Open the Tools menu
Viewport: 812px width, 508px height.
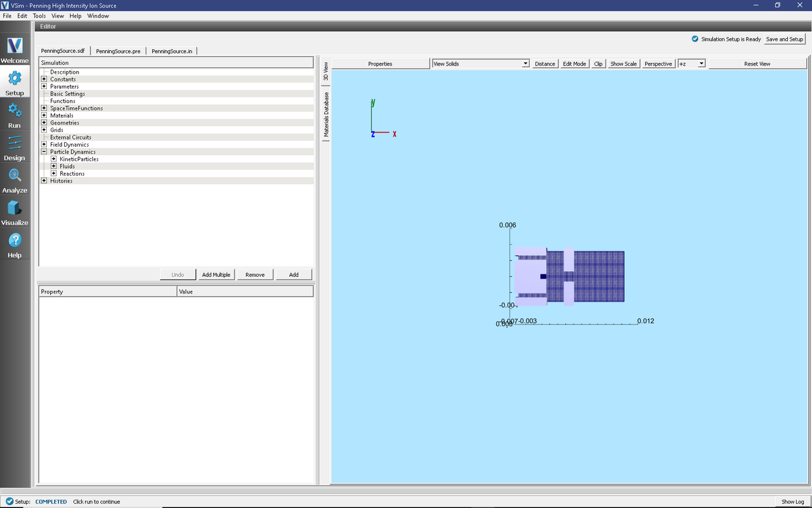(x=39, y=16)
